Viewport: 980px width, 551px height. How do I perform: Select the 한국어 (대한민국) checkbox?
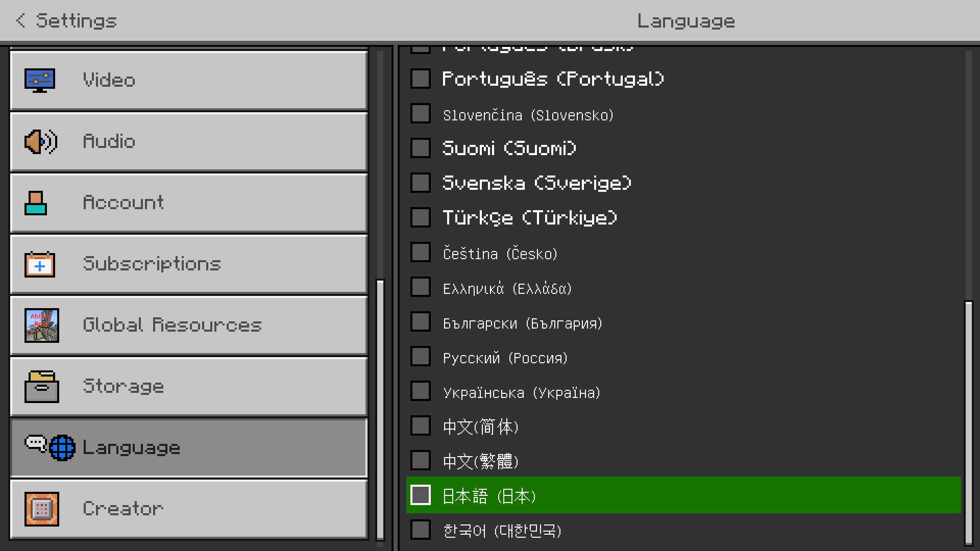click(421, 530)
